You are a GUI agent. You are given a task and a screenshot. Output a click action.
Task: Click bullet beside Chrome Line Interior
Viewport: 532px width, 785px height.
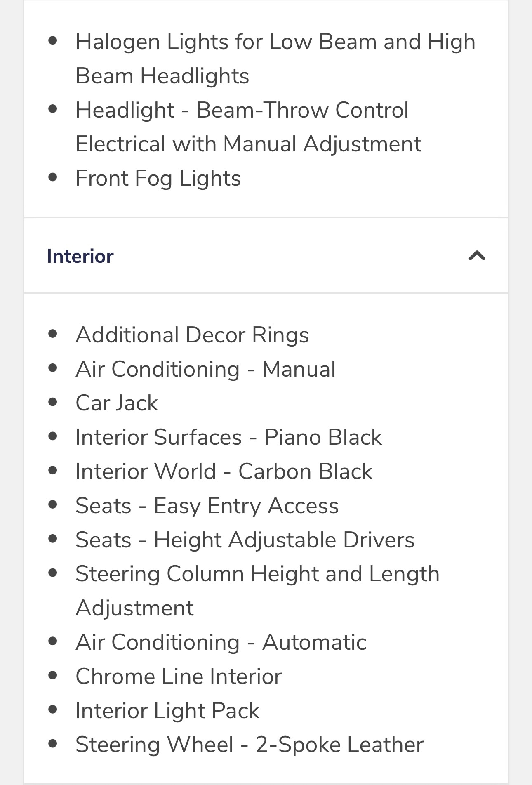pyautogui.click(x=52, y=675)
